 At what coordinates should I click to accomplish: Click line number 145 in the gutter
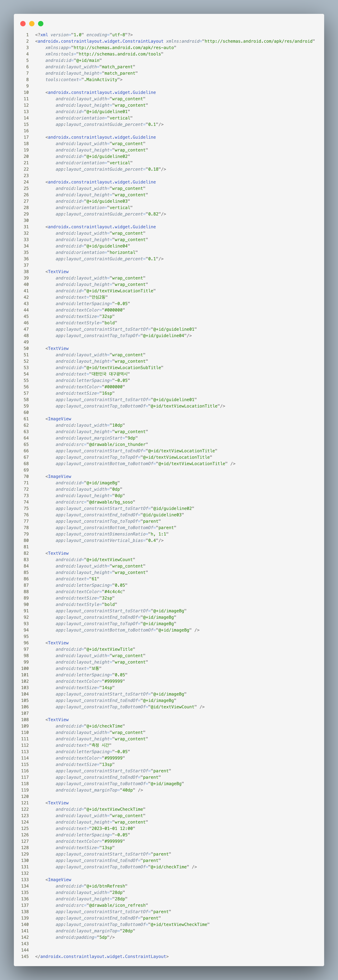[25, 956]
